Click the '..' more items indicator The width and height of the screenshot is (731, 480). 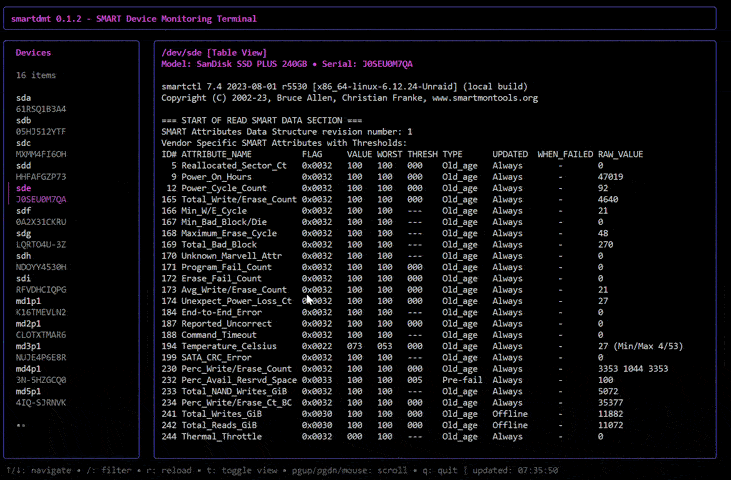20,424
